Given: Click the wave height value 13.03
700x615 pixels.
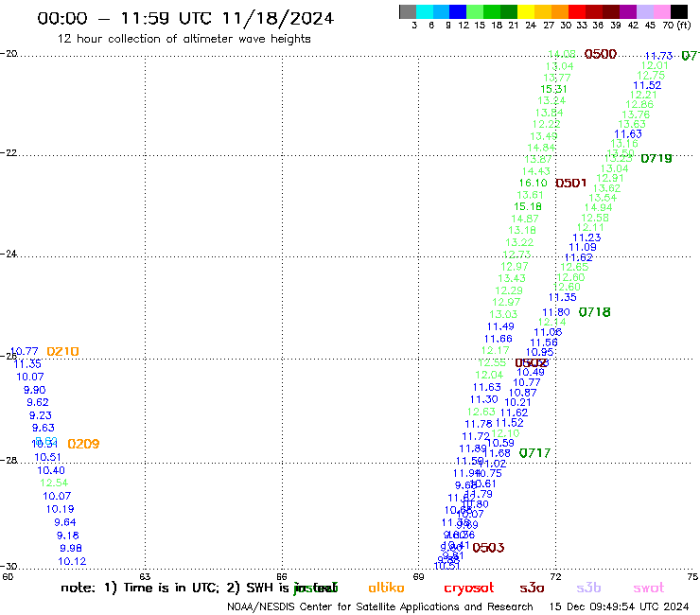Looking at the screenshot, I should (x=503, y=314).
